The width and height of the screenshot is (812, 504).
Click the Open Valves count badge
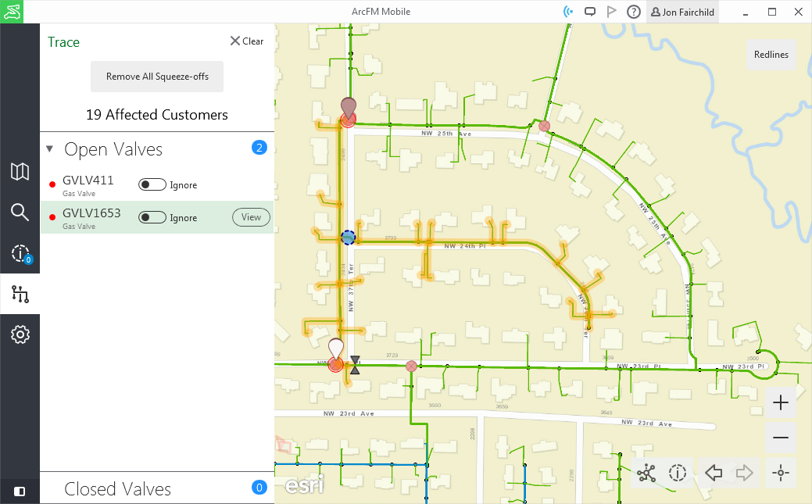259,148
